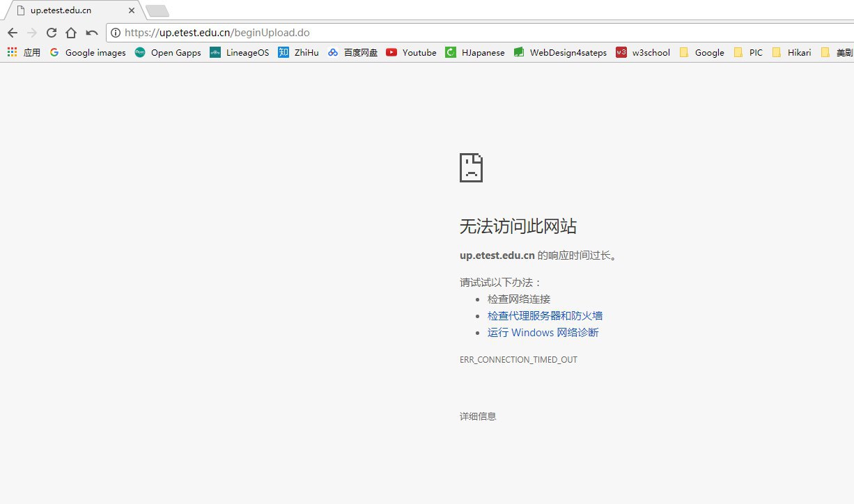854x504 pixels.
Task: Open a new tab
Action: point(157,10)
